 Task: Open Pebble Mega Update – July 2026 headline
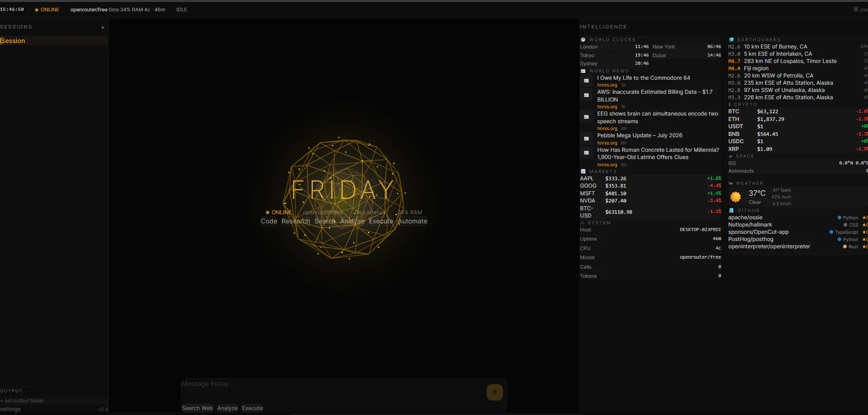coord(640,135)
